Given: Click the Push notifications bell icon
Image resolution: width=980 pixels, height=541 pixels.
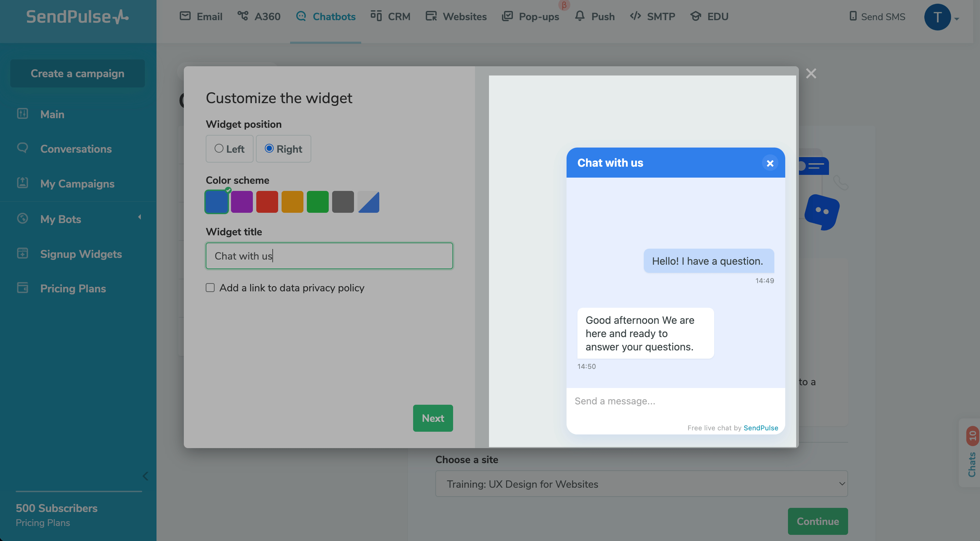Looking at the screenshot, I should (x=580, y=16).
